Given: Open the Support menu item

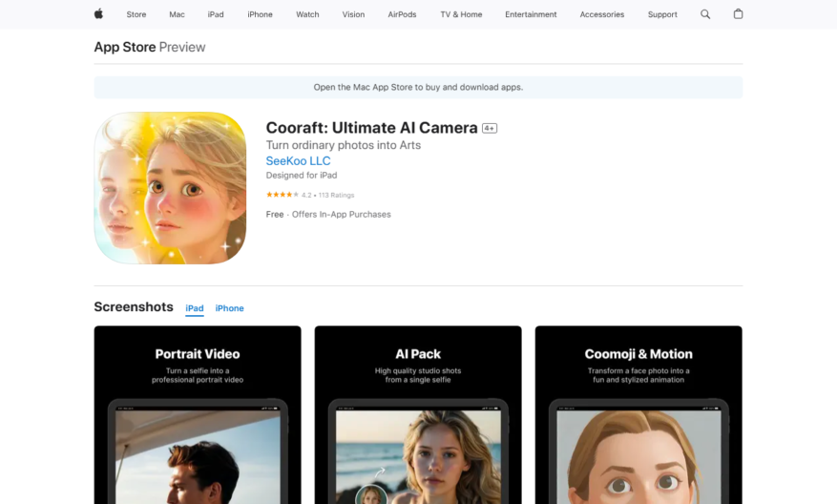Looking at the screenshot, I should [662, 14].
